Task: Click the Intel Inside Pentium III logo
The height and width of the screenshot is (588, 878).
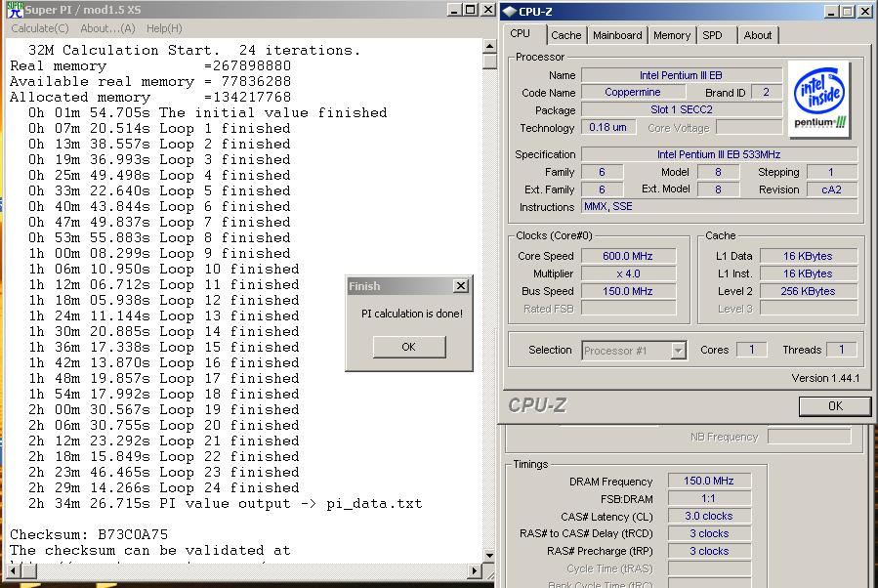Action: 819,99
